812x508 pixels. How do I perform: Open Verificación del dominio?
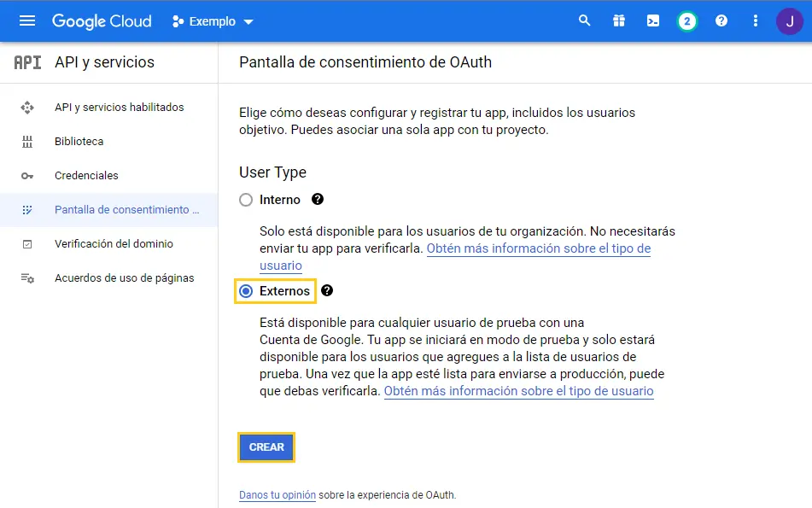[x=114, y=244]
